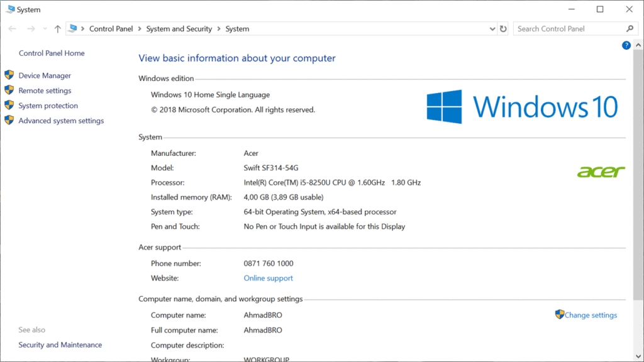Click the Back arrow in address bar
The image size is (644, 362).
click(x=13, y=29)
